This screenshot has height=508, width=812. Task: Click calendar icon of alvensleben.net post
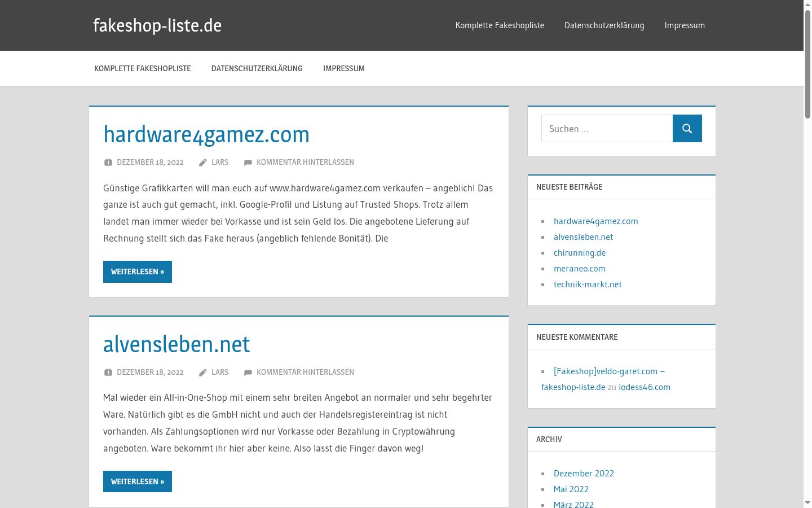[108, 373]
